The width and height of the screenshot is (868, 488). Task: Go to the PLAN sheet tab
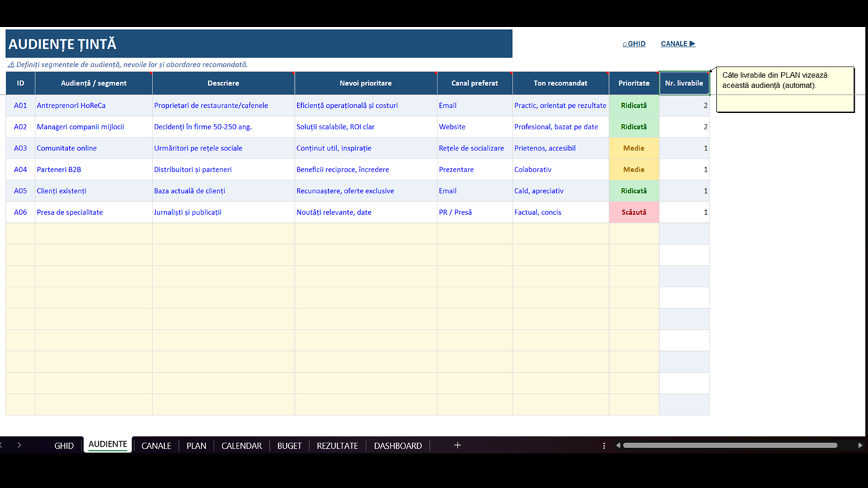196,445
